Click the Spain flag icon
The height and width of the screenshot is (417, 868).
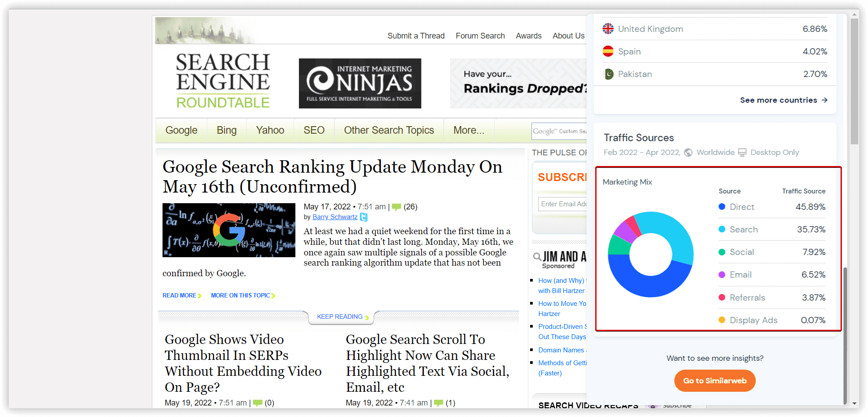[608, 51]
